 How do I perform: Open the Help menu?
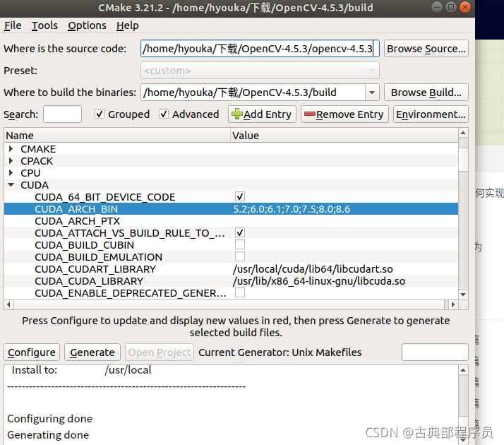(x=127, y=25)
